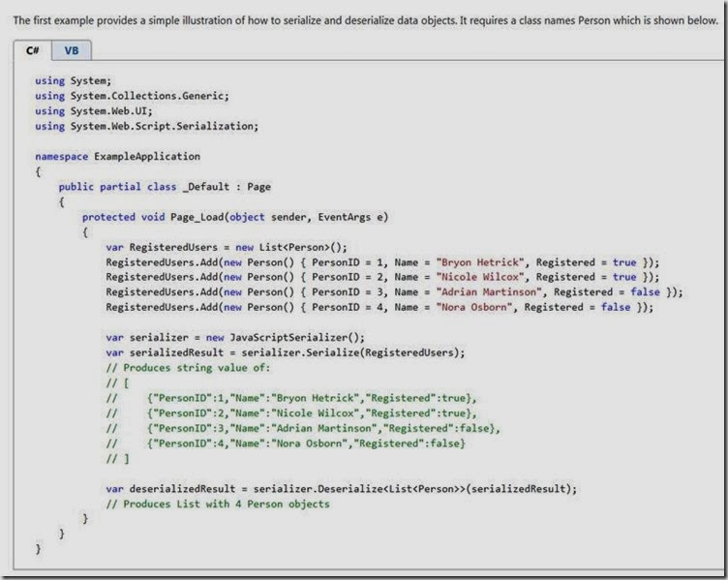Click the code line adding "Adrian Martinson"
728x580 pixels.
click(x=394, y=292)
